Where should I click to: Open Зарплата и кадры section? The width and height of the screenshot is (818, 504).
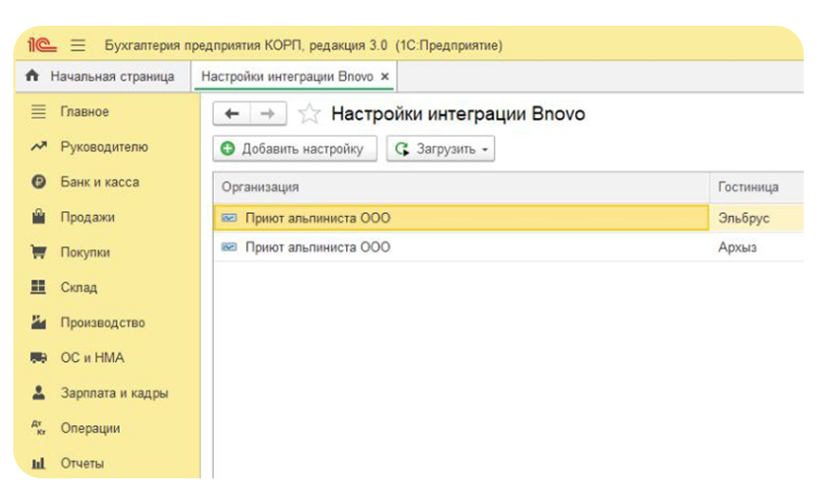(114, 393)
